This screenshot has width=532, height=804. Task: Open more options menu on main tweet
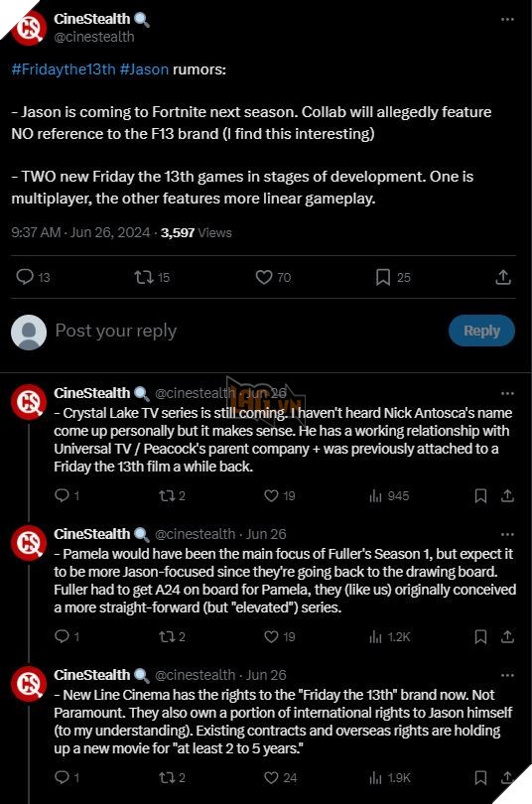click(507, 20)
